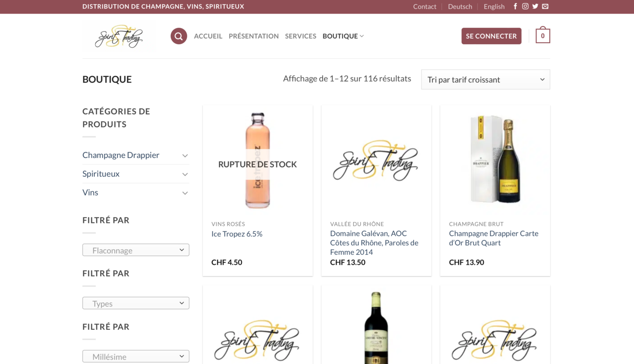
Task: Click the Contact link
Action: [x=424, y=6]
